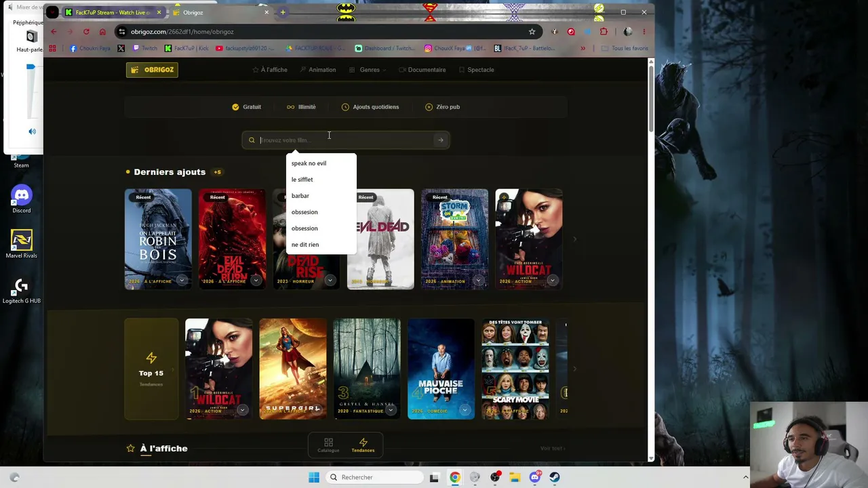Open Discord from the taskbar
Image resolution: width=868 pixels, height=488 pixels.
click(535, 477)
